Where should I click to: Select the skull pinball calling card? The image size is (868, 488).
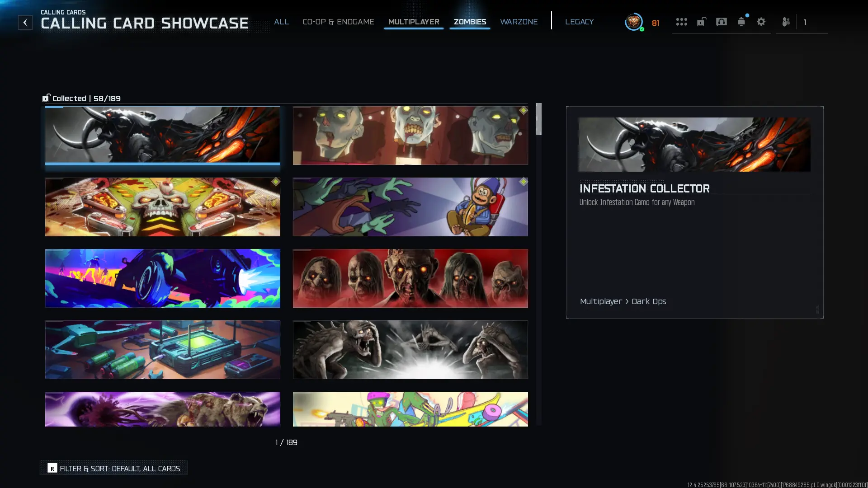coord(162,207)
